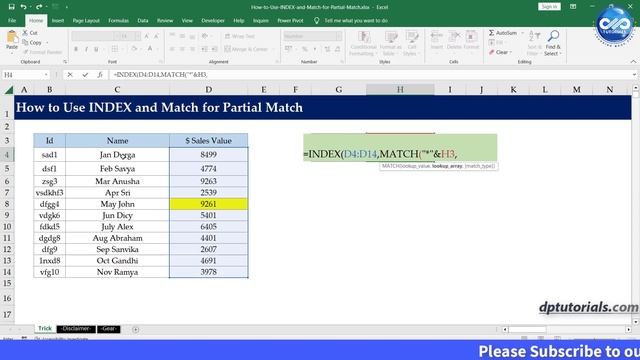Screen dimensions: 640x360
Task: Click the Ribbon Display Options icon
Action: coord(573,7)
